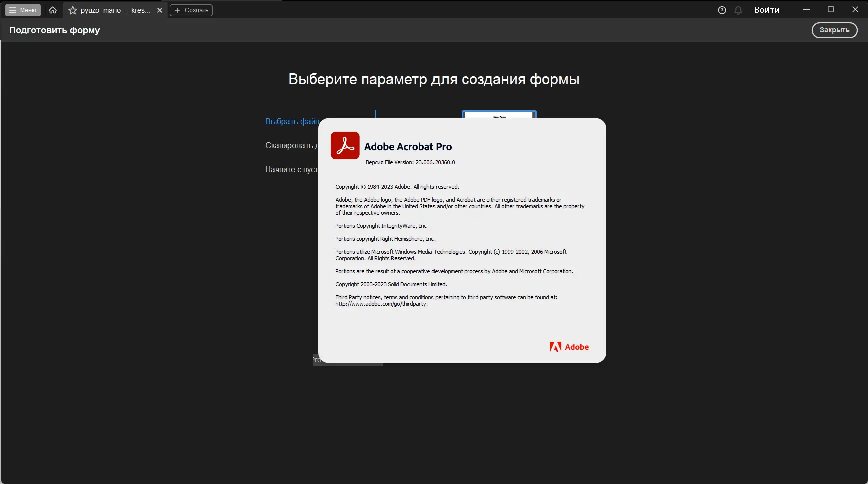Open notifications with the bell icon

738,10
